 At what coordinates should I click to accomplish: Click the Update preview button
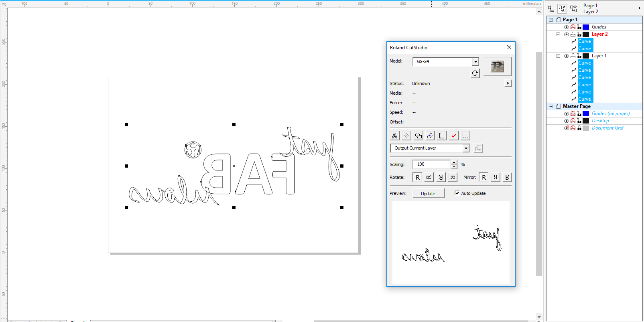pyautogui.click(x=428, y=193)
